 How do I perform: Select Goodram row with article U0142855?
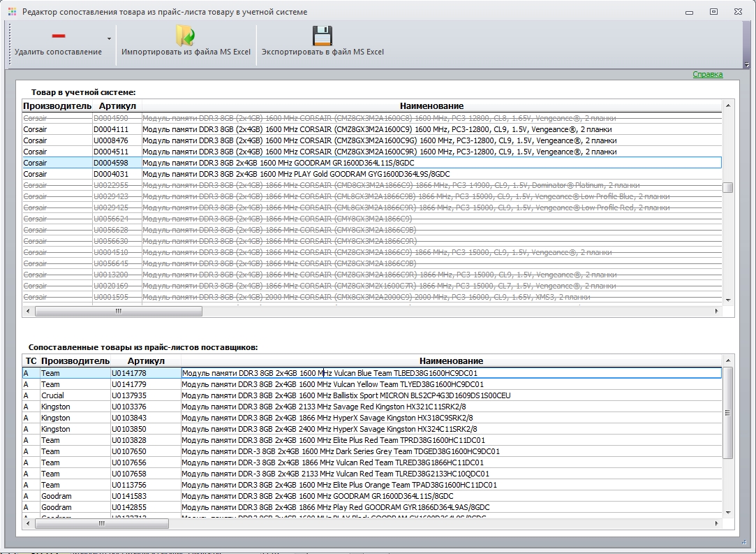click(x=372, y=507)
